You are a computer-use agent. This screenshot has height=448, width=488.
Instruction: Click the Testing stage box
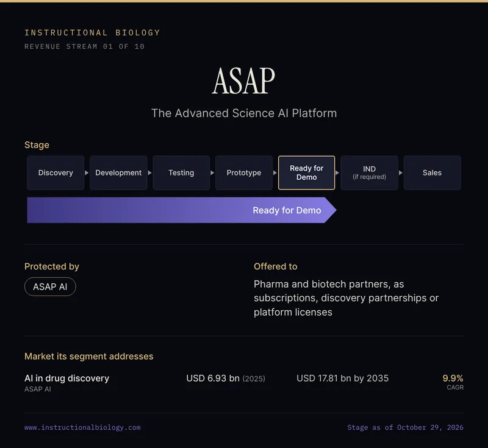(181, 172)
